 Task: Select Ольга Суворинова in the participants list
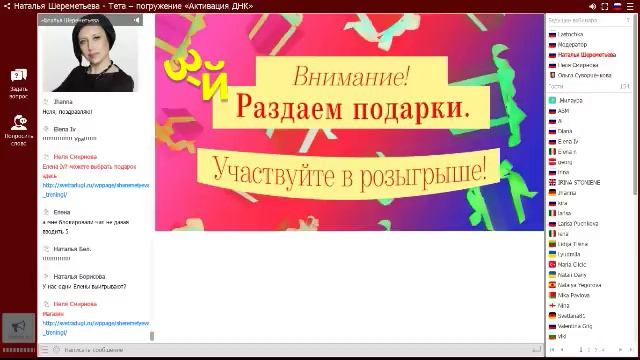pos(584,75)
